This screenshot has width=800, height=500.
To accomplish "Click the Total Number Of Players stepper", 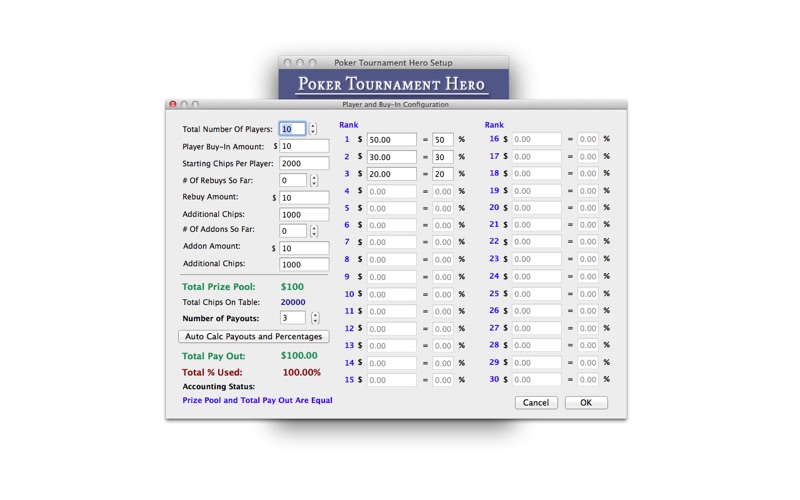I will 313,129.
